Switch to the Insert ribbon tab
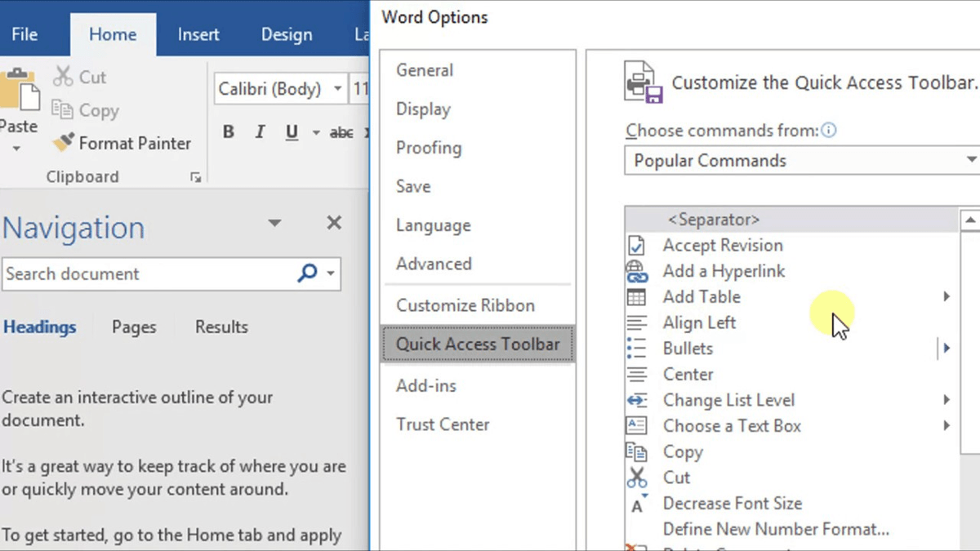Image resolution: width=980 pixels, height=551 pixels. point(198,34)
